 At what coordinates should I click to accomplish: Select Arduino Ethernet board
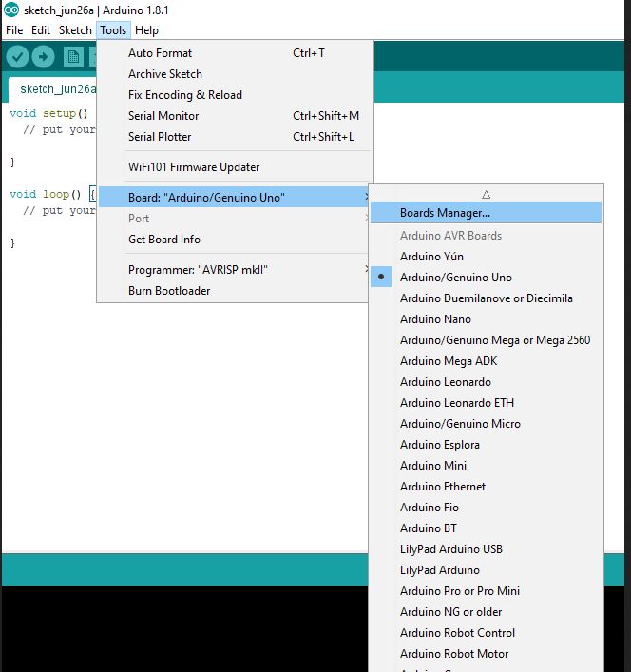coord(486,487)
